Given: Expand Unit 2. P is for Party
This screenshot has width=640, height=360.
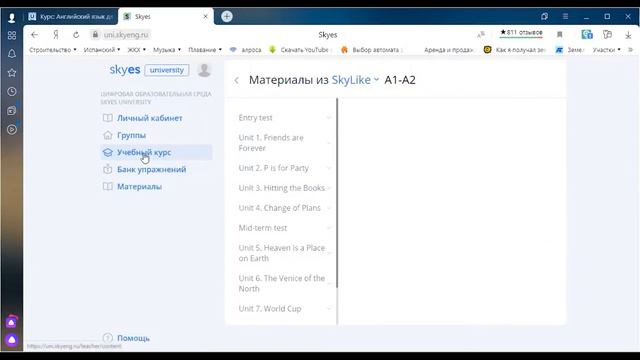Looking at the screenshot, I should coord(284,168).
